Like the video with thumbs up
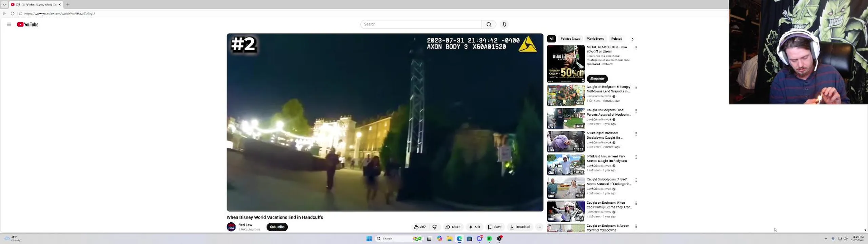The width and height of the screenshot is (868, 244). (419, 227)
